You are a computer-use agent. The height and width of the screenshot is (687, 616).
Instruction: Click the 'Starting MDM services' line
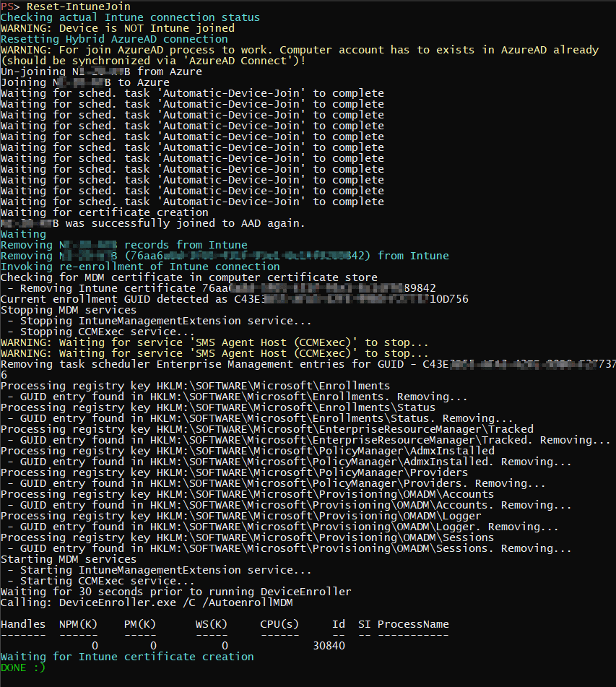click(68, 559)
